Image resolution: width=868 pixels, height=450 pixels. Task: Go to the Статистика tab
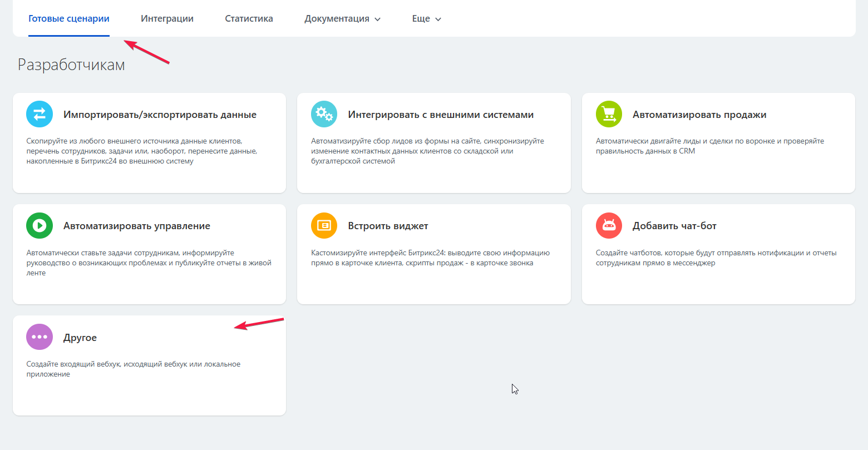[x=249, y=19]
